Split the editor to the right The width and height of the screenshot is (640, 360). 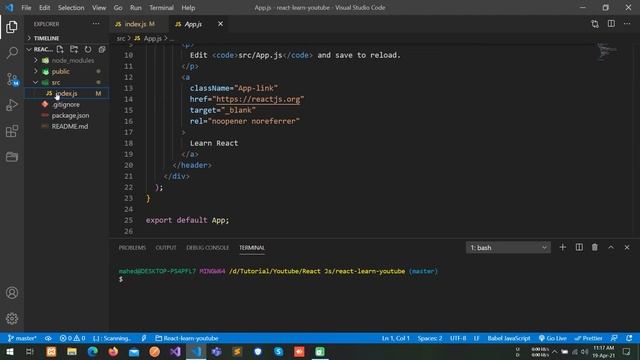(x=611, y=24)
